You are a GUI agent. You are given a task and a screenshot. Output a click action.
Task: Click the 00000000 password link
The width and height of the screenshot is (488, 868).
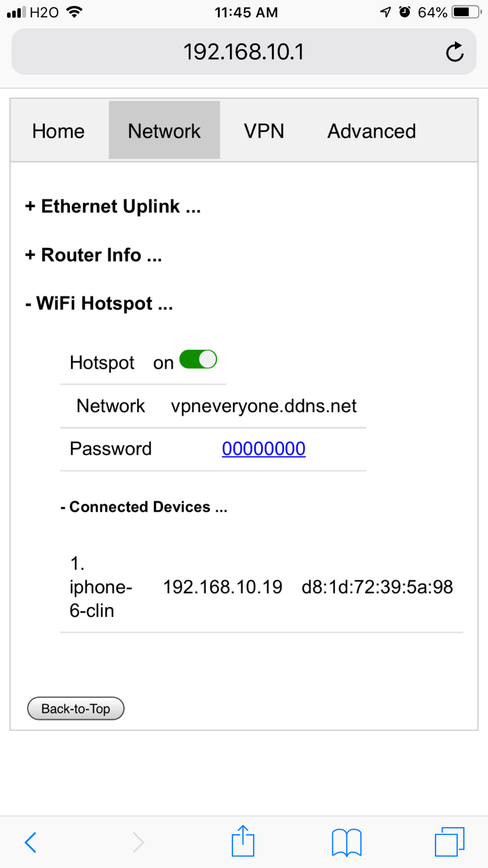pos(264,449)
